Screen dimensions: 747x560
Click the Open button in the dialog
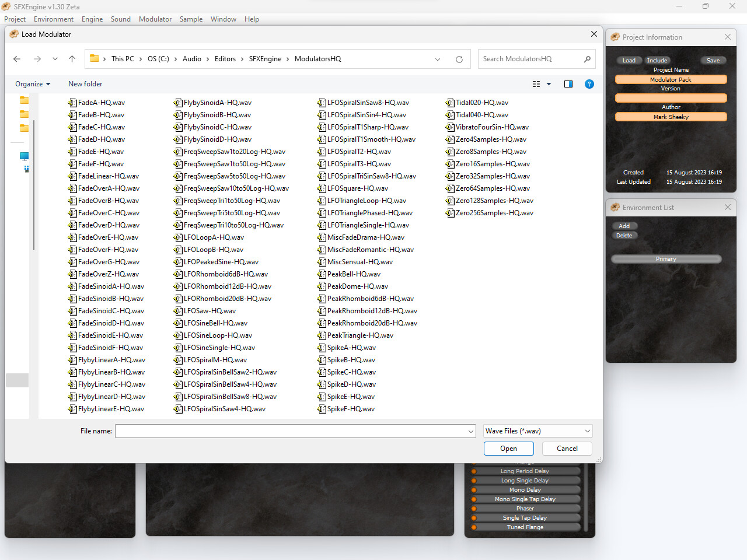point(508,448)
